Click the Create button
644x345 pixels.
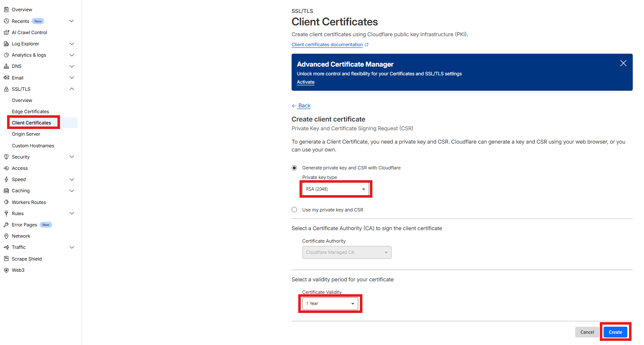(615, 332)
